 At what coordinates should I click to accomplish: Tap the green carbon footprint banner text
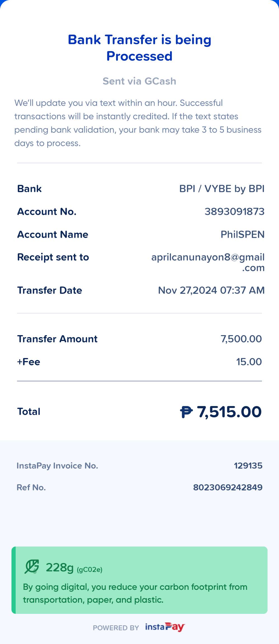(x=135, y=593)
